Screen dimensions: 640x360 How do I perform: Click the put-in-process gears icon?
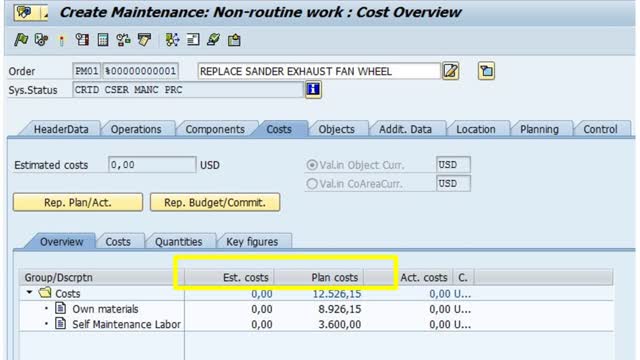41,40
